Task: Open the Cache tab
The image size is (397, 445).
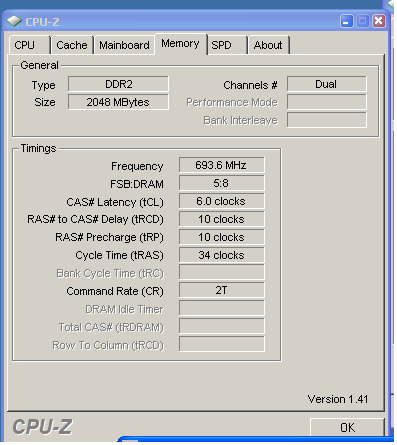Action: pyautogui.click(x=72, y=45)
